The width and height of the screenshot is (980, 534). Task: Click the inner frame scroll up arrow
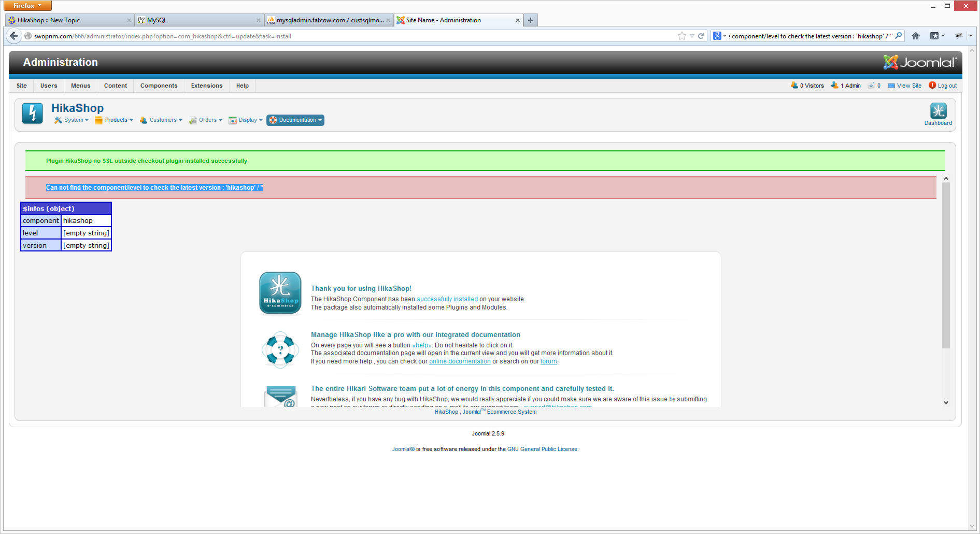click(x=946, y=178)
